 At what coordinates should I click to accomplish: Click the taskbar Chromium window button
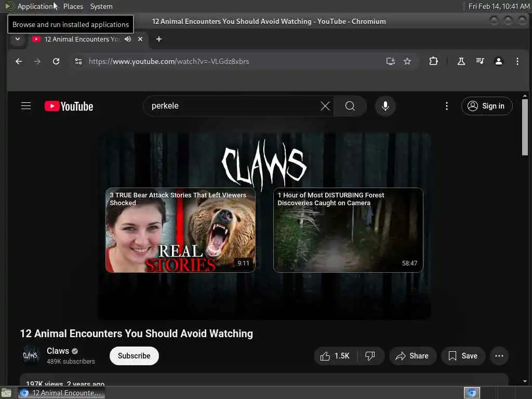pyautogui.click(x=61, y=393)
